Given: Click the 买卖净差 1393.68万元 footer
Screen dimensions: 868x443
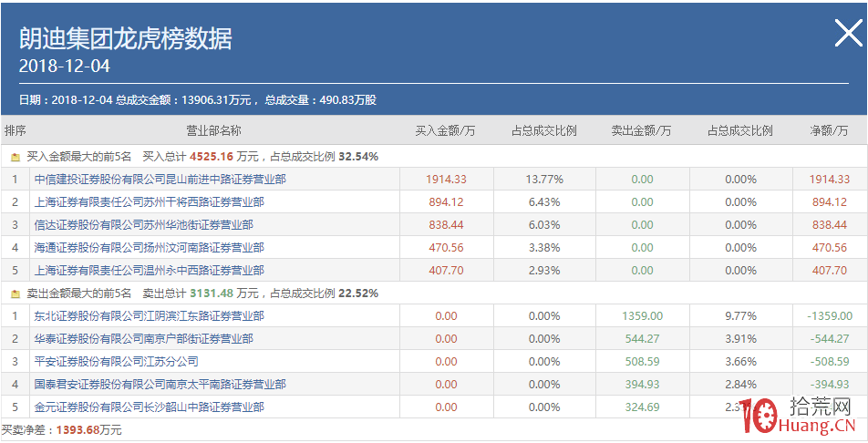Looking at the screenshot, I should coord(61,429).
